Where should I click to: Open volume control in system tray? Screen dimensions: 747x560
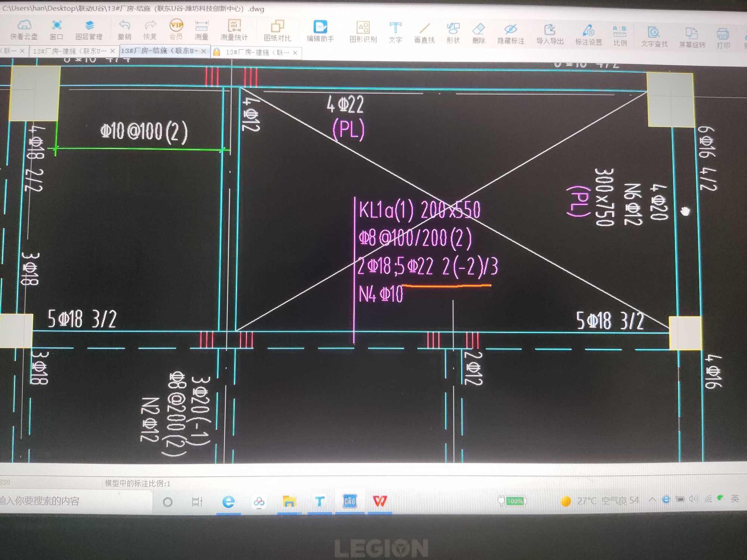coord(694,499)
